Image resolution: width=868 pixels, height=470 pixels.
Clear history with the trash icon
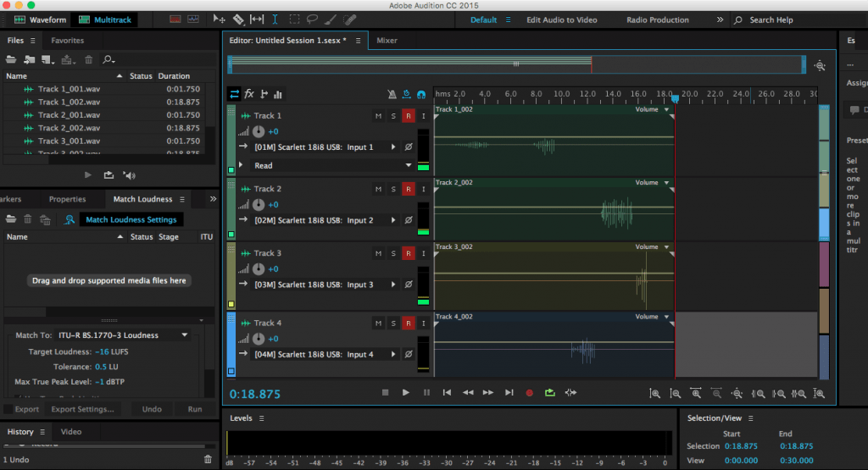[x=208, y=460]
